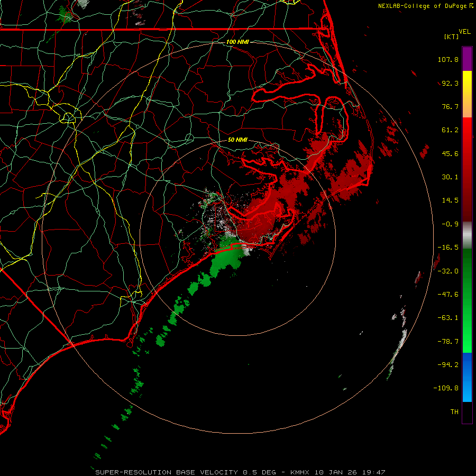Select the -47.6 legend value
The image size is (476, 476).
[448, 295]
